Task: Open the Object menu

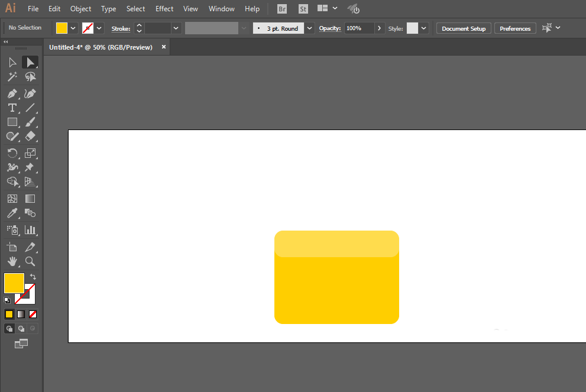Action: 80,9
